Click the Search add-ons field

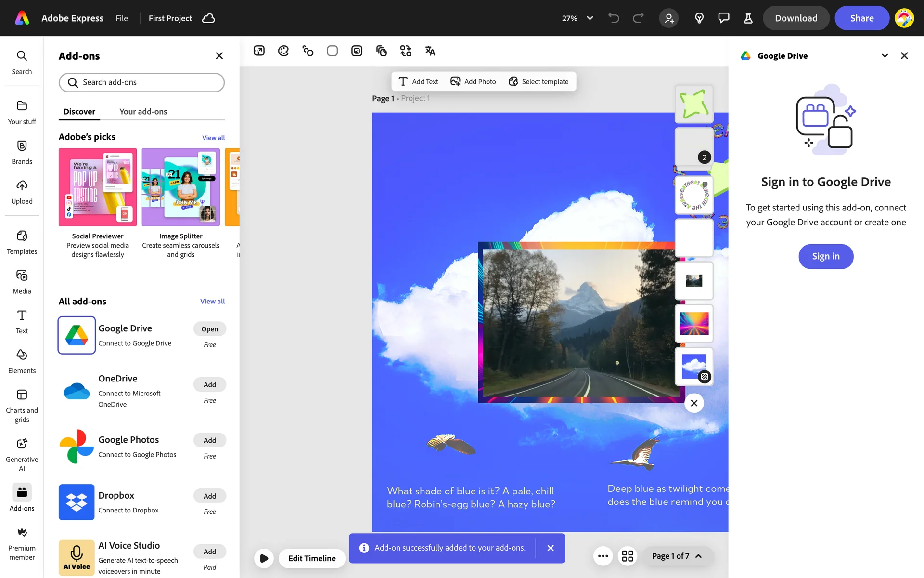tap(141, 82)
